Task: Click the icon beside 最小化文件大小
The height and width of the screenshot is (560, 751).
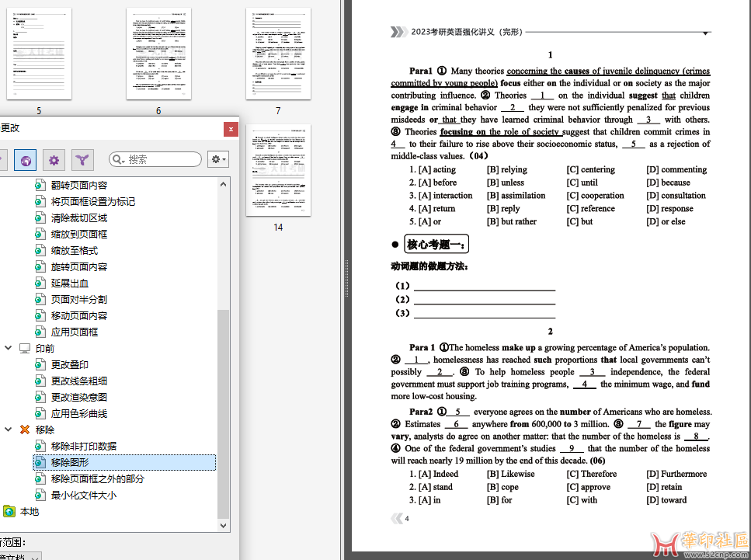Action: coord(40,495)
